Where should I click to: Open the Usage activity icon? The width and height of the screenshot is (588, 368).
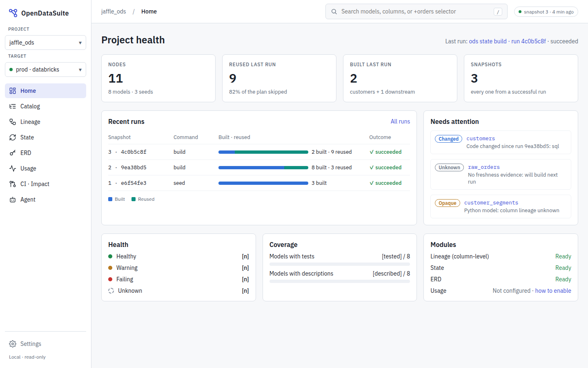click(13, 168)
